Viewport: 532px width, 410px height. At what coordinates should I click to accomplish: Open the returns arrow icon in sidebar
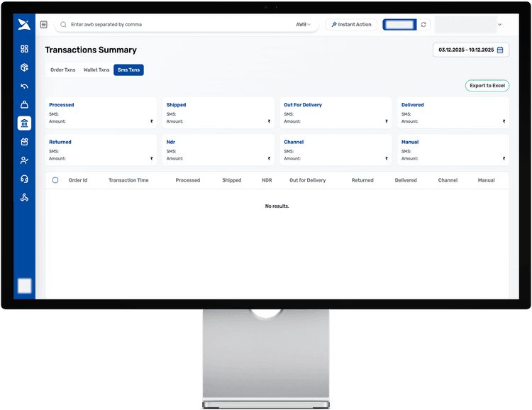pos(24,87)
